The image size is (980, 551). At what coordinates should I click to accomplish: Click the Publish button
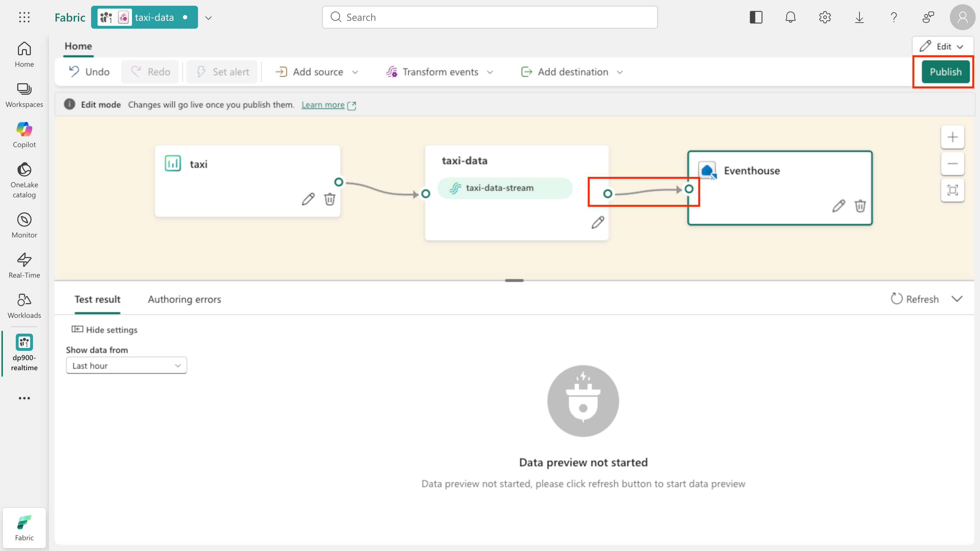point(945,72)
